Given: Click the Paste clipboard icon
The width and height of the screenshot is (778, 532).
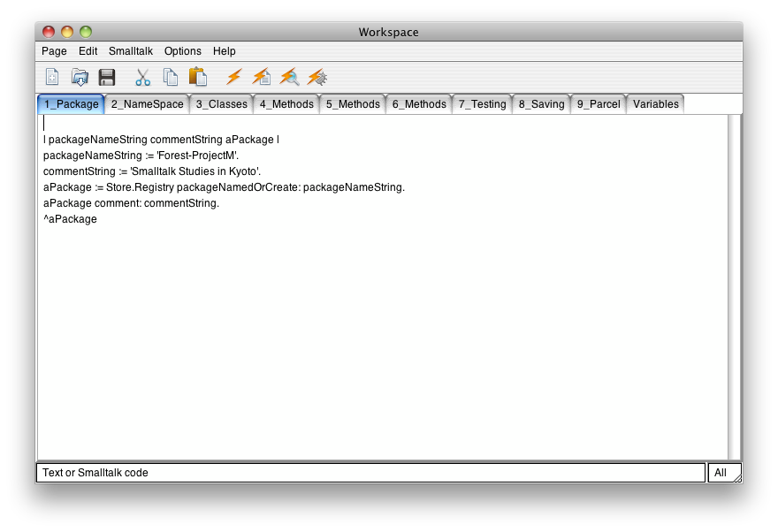Looking at the screenshot, I should point(198,77).
